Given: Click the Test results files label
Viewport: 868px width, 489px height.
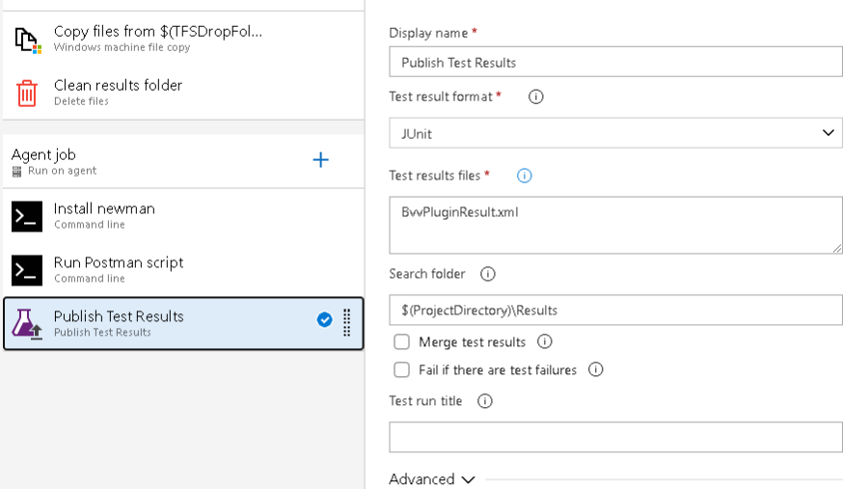Looking at the screenshot, I should click(435, 176).
